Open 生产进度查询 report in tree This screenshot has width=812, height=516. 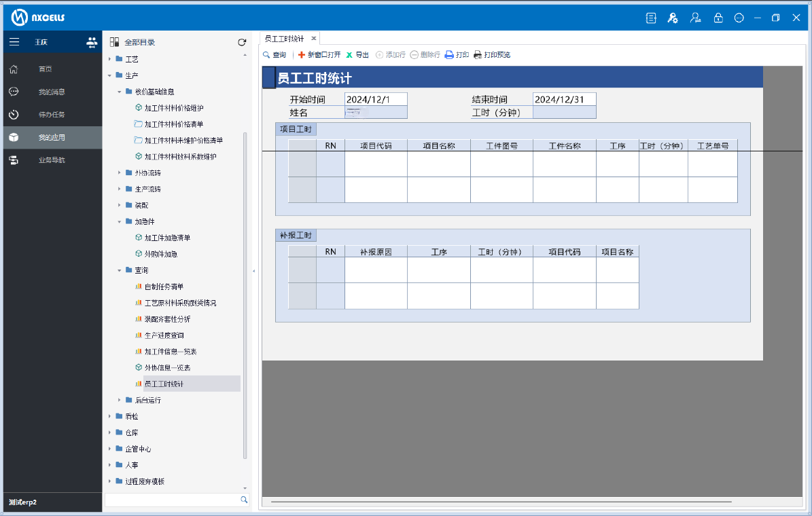click(164, 335)
